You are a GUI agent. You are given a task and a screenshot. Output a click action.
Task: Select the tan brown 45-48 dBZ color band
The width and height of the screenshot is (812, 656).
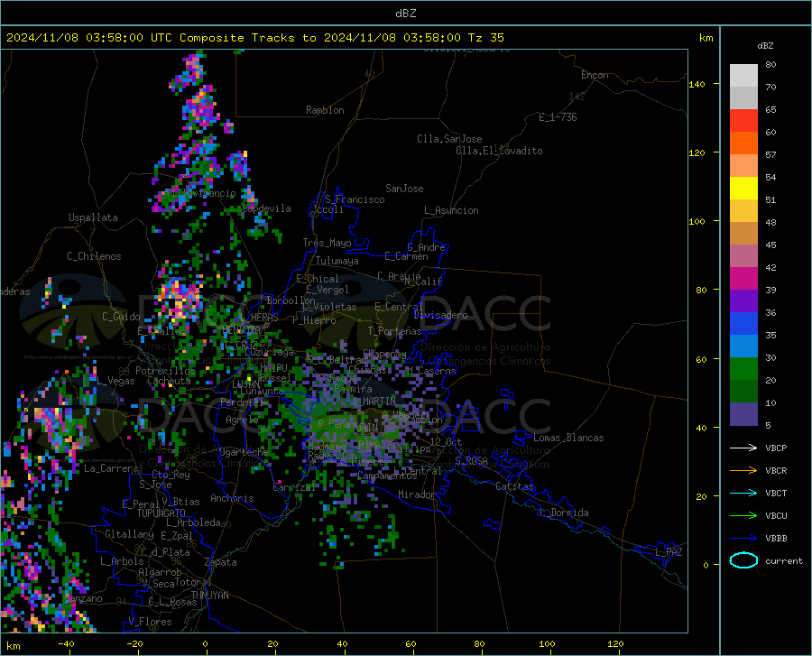[743, 234]
